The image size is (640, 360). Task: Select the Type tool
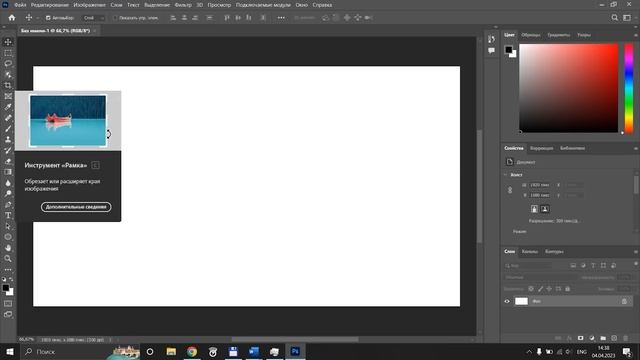click(x=8, y=215)
